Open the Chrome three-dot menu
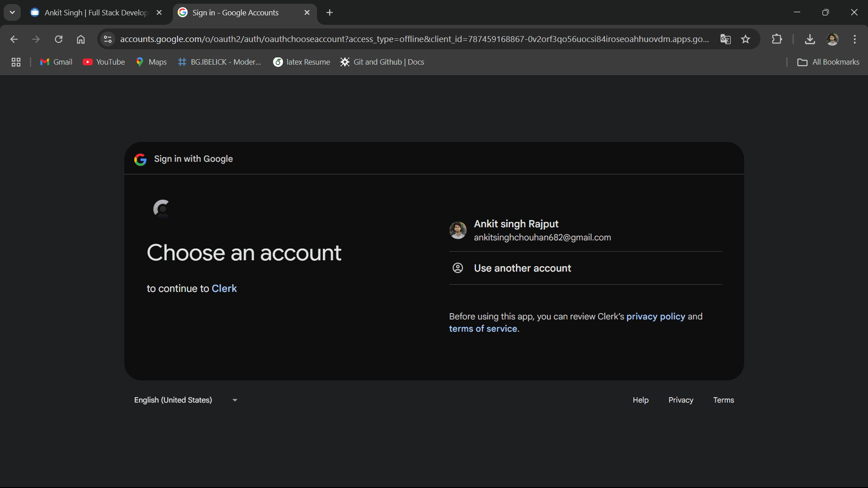Image resolution: width=868 pixels, height=488 pixels. (x=854, y=39)
